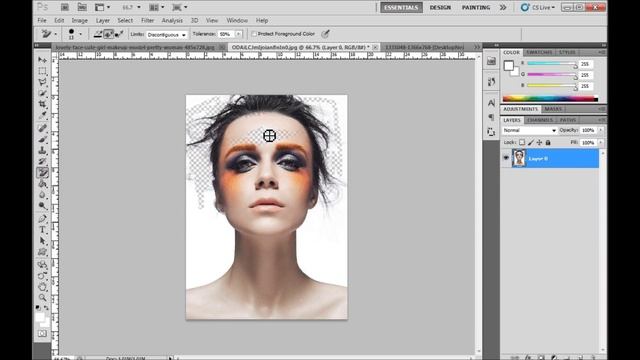This screenshot has height=360, width=640.
Task: Select the Rectangular Marquee tool
Action: pyautogui.click(x=42, y=71)
